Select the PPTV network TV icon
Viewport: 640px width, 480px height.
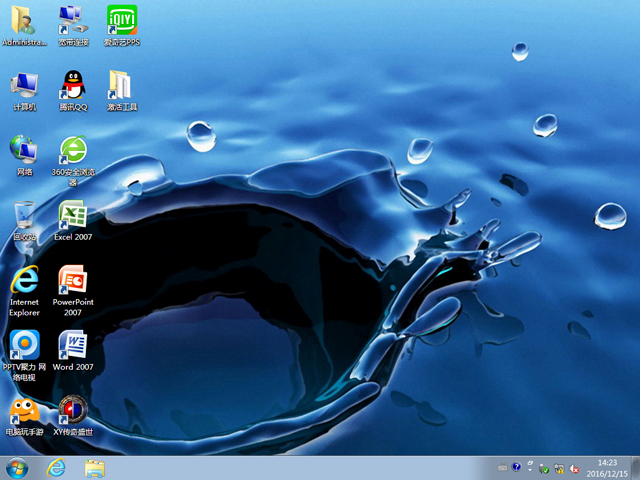point(25,345)
